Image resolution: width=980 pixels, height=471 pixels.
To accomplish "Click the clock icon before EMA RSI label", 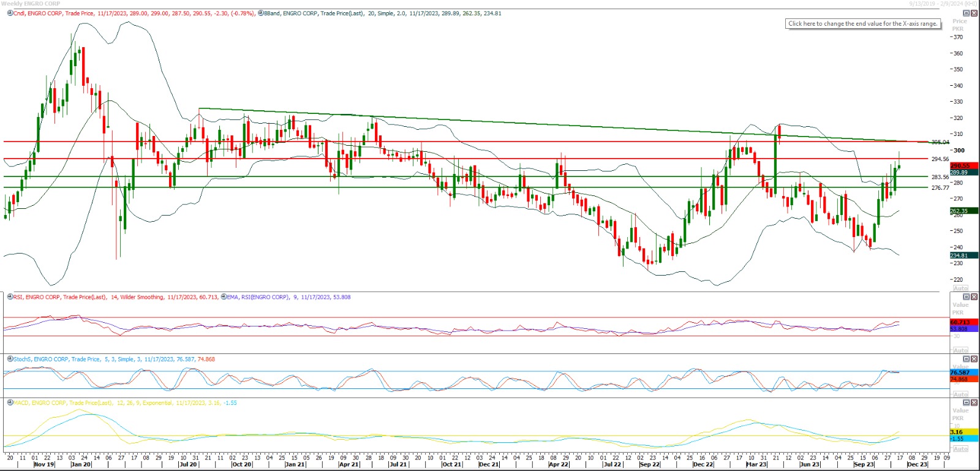I will click(x=224, y=297).
